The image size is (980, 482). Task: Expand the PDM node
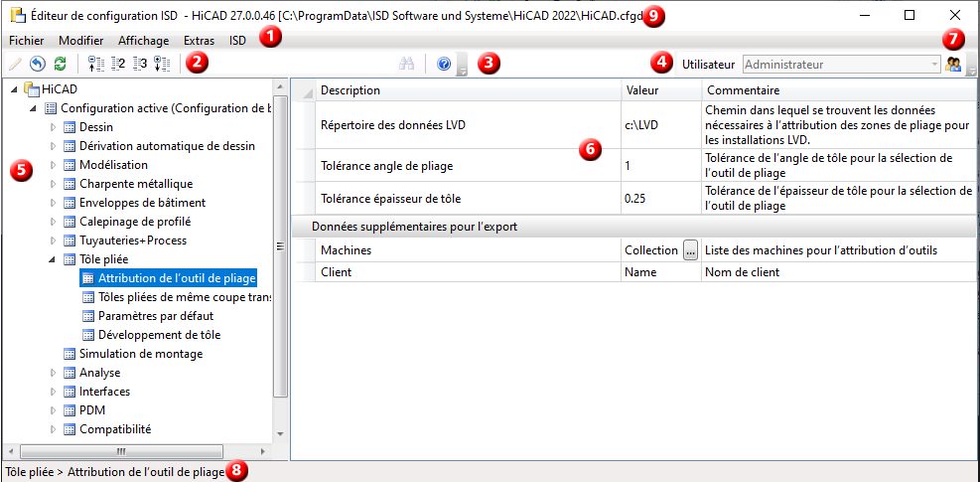tap(54, 410)
